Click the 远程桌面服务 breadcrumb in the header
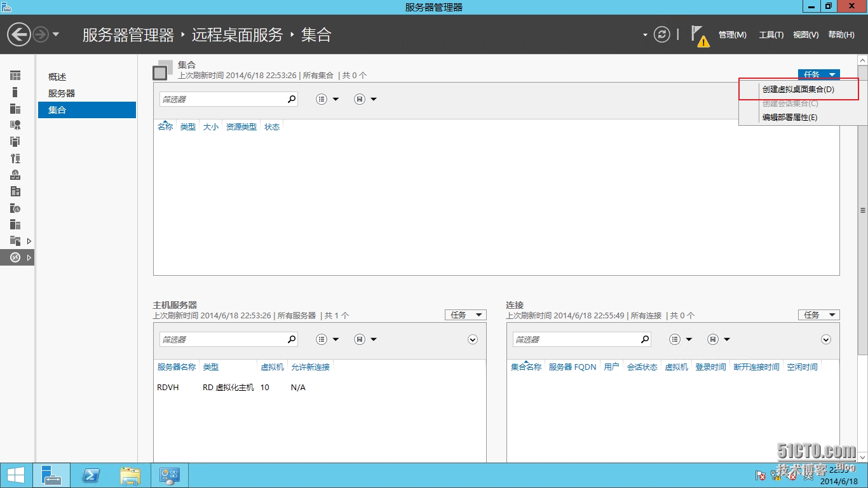This screenshot has height=488, width=868. pos(237,34)
